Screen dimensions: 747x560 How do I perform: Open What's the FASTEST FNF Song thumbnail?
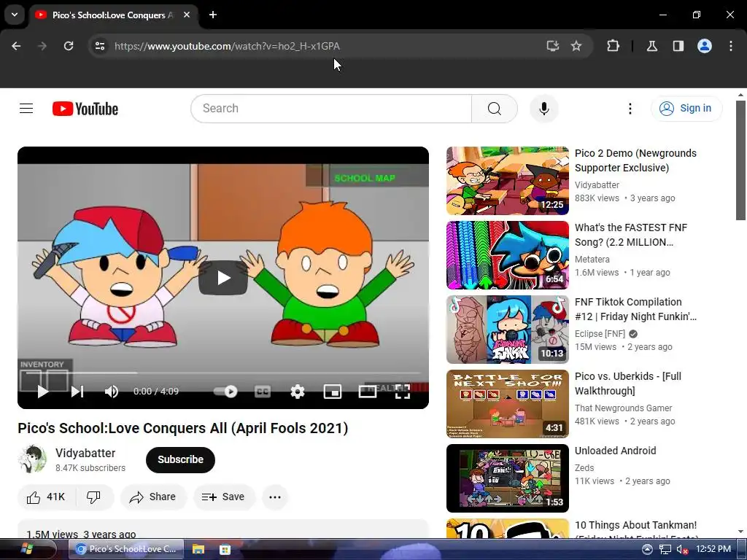508,255
